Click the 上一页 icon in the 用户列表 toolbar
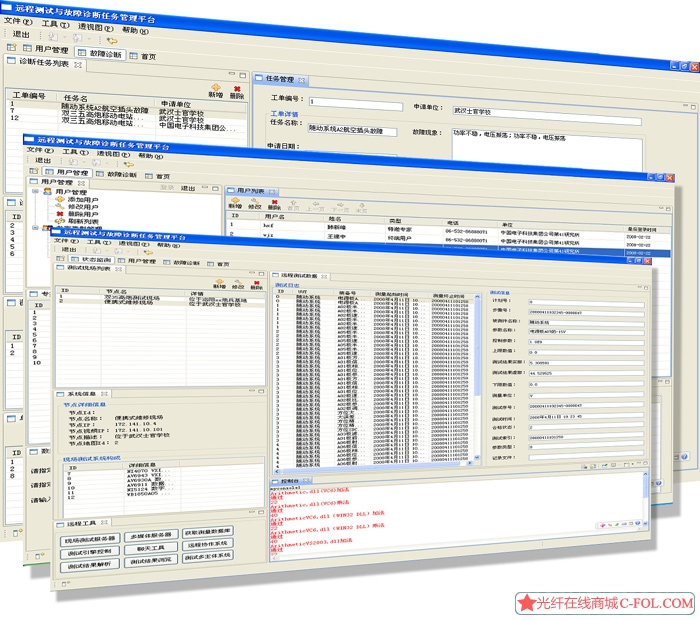This screenshot has height=620, width=700. click(x=315, y=204)
